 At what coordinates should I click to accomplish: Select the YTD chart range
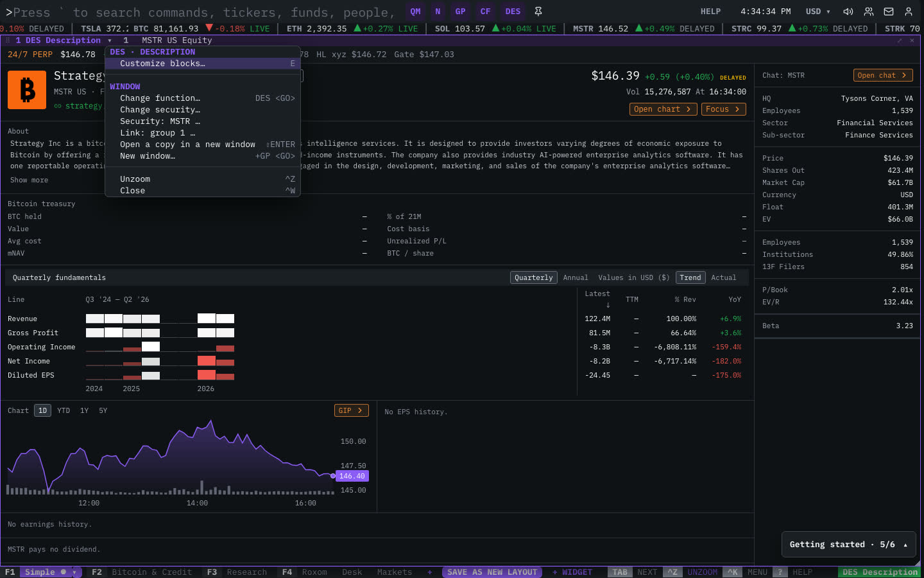[x=64, y=410]
